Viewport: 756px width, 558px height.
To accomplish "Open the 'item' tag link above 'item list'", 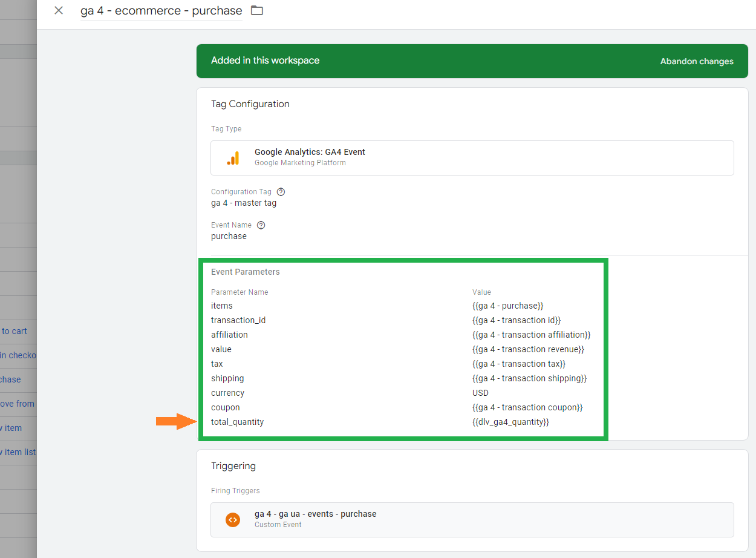I will 11,428.
